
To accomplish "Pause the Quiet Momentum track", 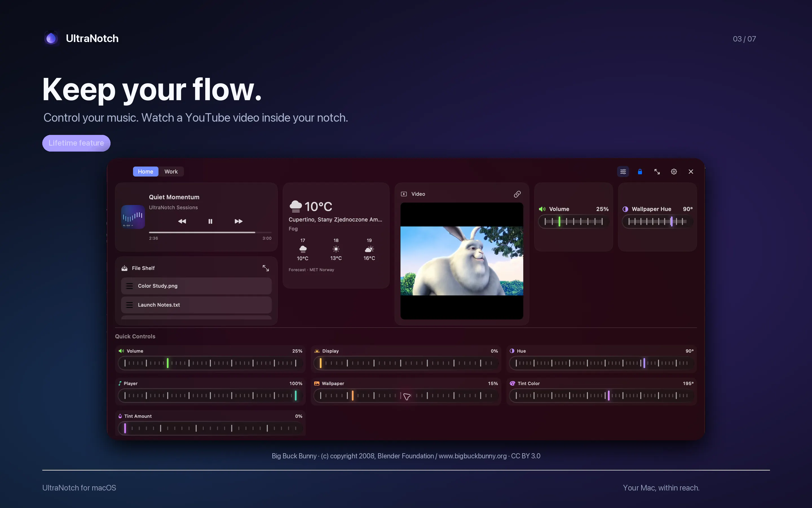I will (210, 221).
